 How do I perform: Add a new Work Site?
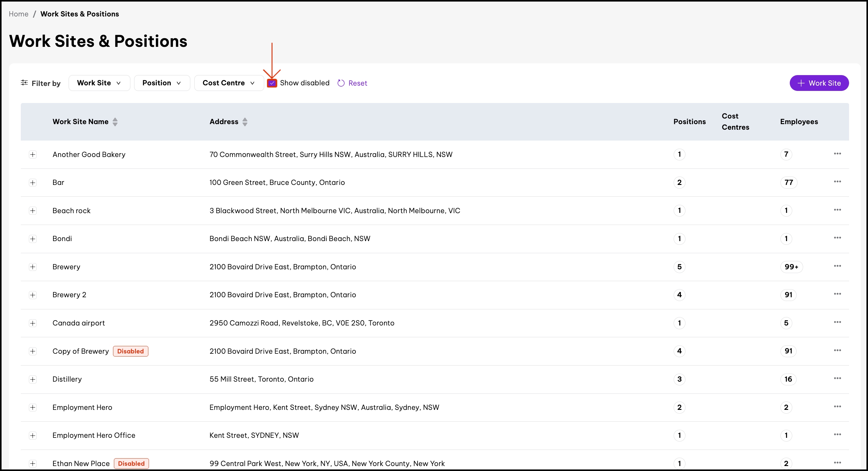click(819, 83)
